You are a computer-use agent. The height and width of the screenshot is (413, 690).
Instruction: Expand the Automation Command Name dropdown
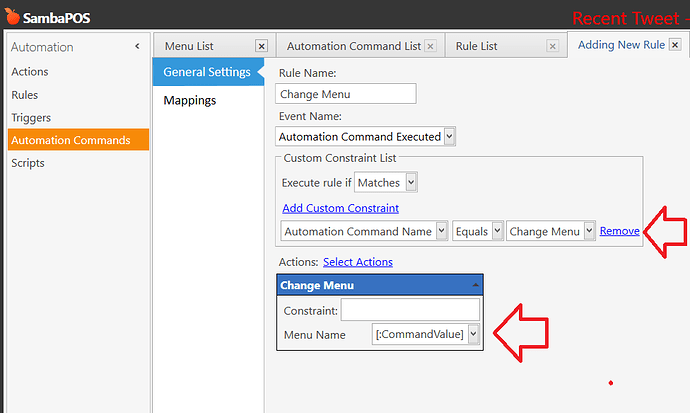pyautogui.click(x=441, y=231)
